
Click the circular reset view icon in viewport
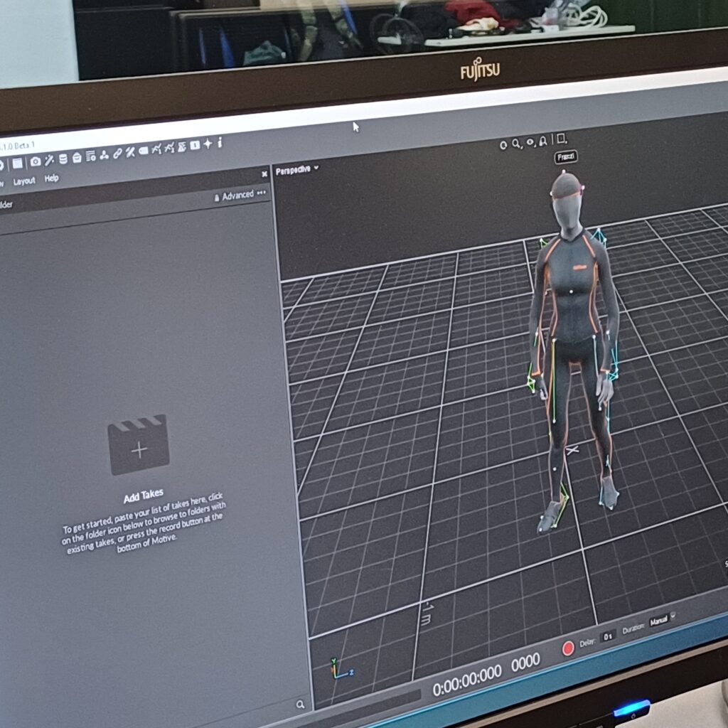tap(503, 146)
